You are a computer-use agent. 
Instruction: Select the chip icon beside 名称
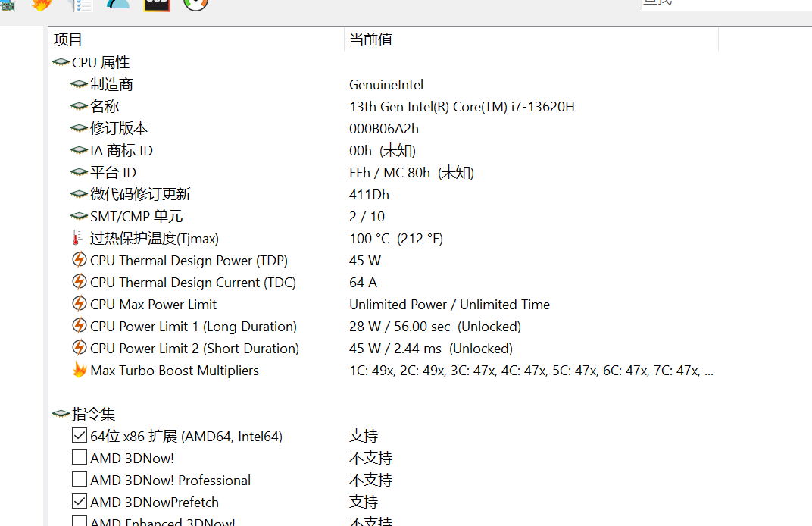(x=79, y=106)
